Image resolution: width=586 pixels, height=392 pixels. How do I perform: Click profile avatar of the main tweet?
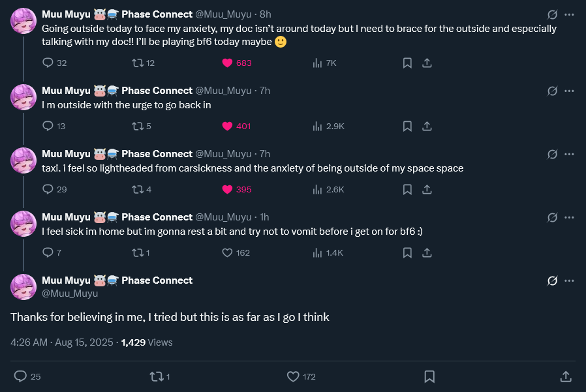23,287
